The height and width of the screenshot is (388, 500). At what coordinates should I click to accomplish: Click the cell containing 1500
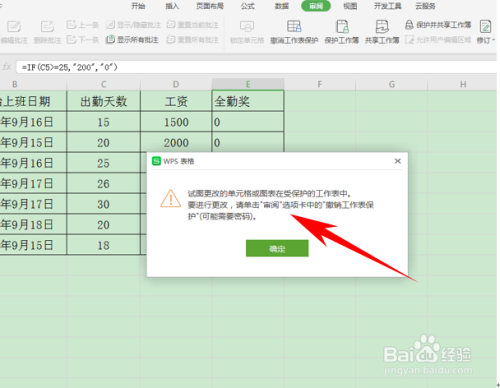[176, 122]
